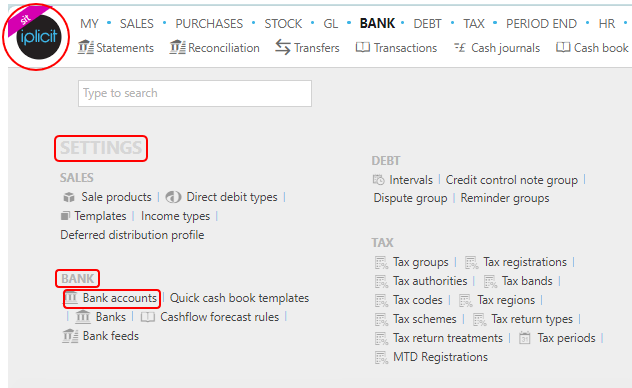Click the Transactions book icon
The image size is (632, 388).
pyautogui.click(x=362, y=48)
